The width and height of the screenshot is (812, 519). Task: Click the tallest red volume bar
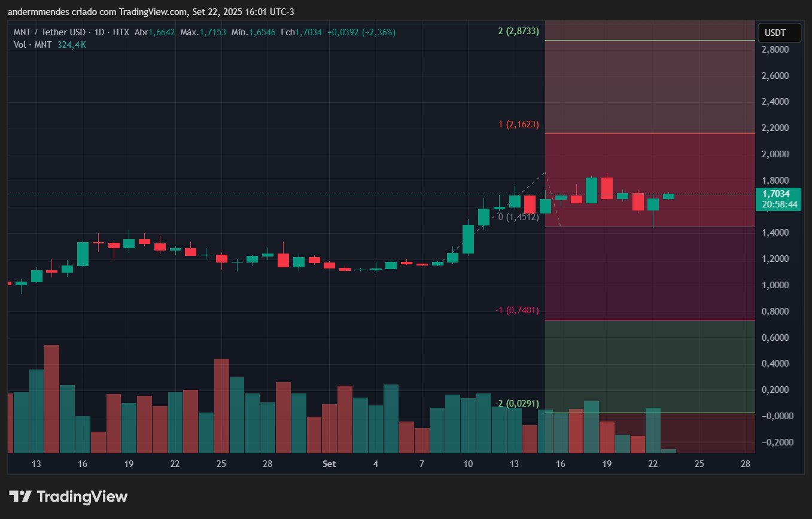[52, 398]
